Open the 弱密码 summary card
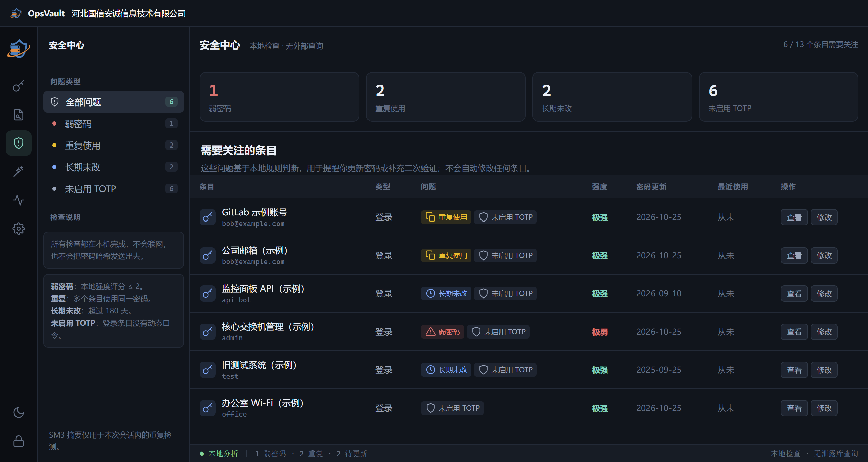 point(279,97)
